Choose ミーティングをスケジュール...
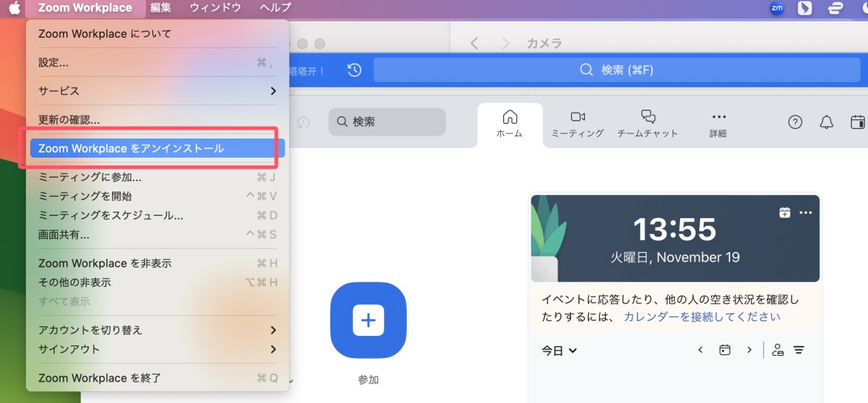 pos(157,215)
